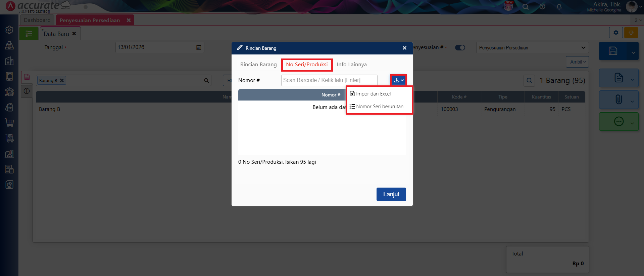Click the save floppy disk icon

(613, 51)
